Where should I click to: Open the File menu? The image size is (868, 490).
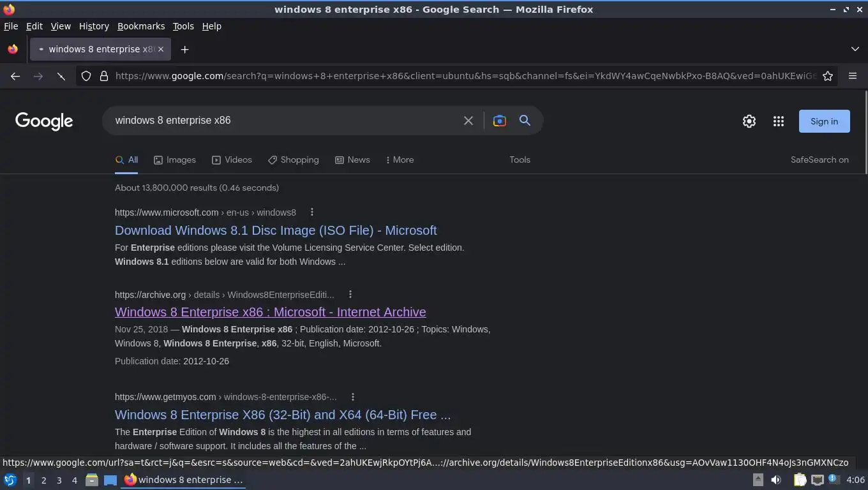coord(11,26)
